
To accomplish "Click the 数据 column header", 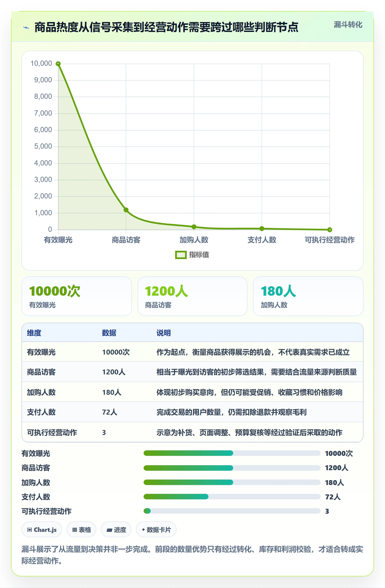I will click(109, 333).
